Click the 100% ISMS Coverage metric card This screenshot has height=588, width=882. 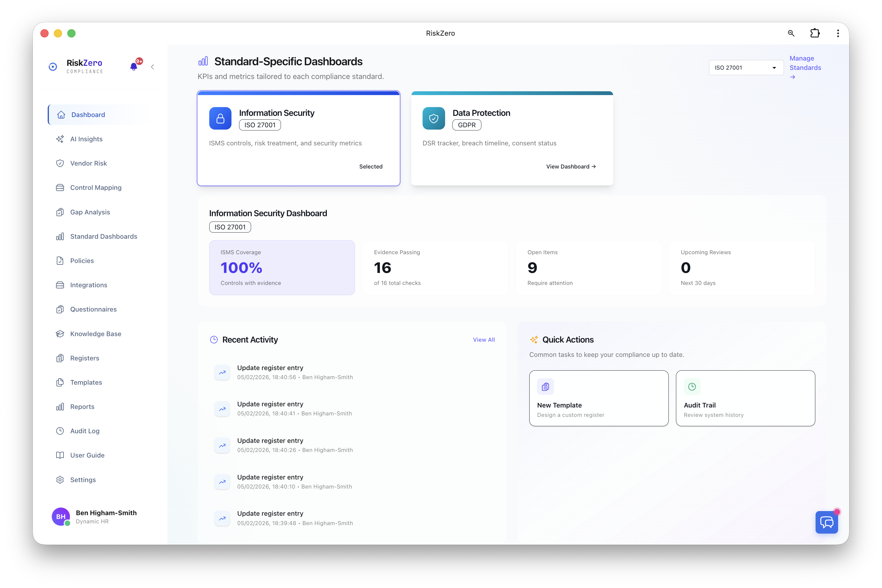pos(282,267)
